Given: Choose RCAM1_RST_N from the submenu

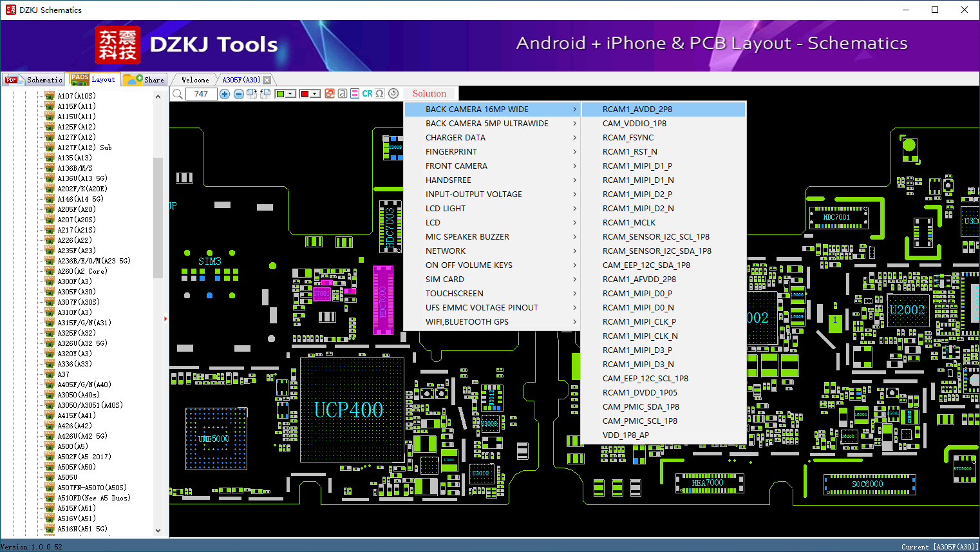Looking at the screenshot, I should [x=663, y=152].
